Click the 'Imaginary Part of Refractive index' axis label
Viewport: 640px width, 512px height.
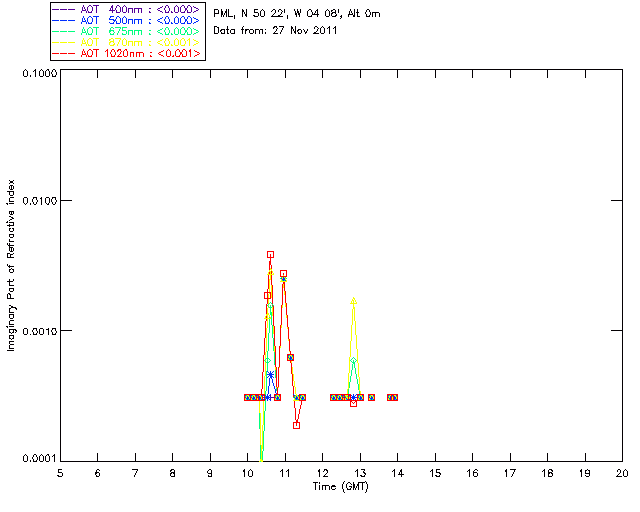[11, 265]
